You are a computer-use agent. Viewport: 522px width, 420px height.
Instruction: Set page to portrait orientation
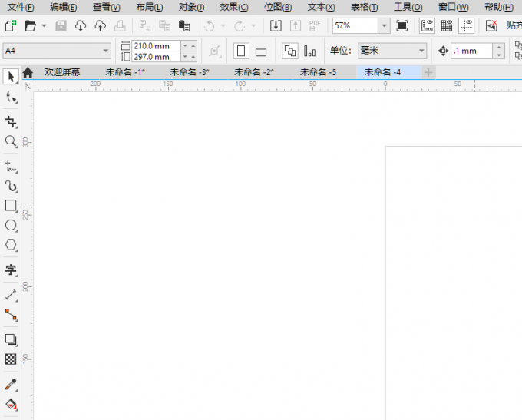pos(241,51)
